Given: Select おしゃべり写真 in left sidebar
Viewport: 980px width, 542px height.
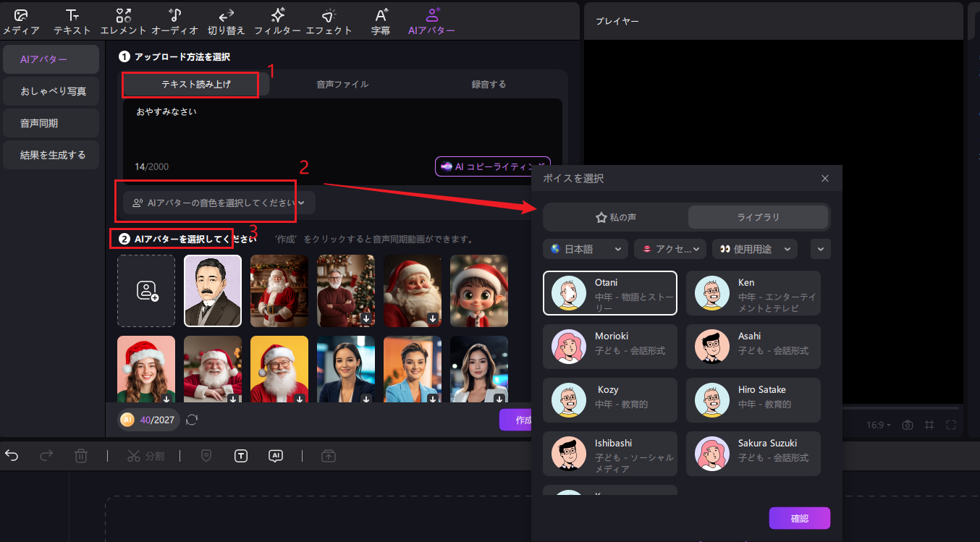Looking at the screenshot, I should click(51, 91).
